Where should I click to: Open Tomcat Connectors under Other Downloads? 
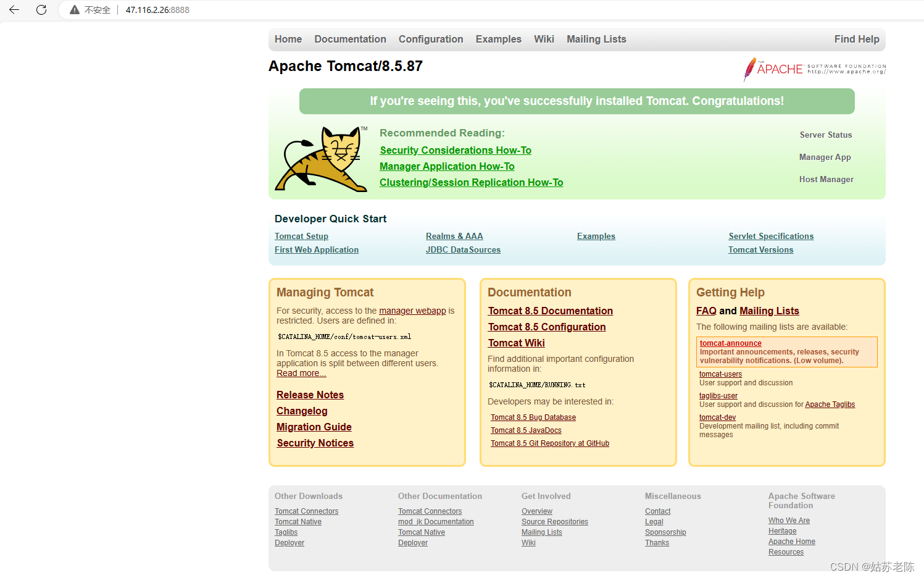[306, 511]
